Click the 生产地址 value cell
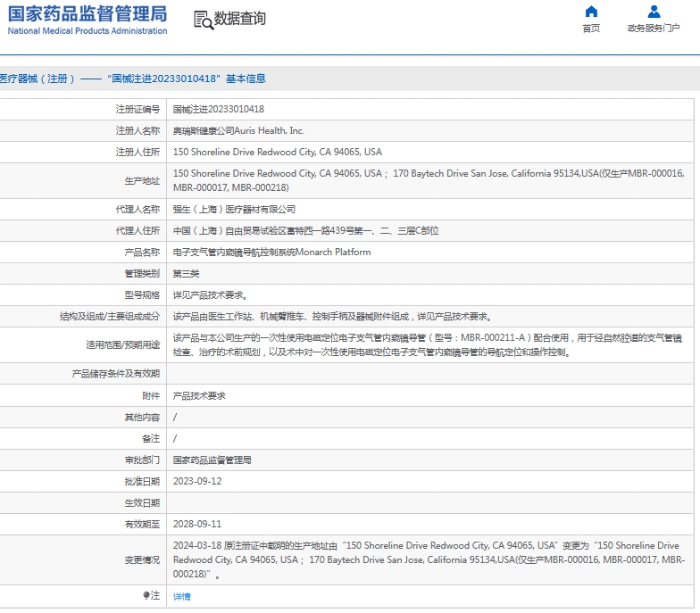700x613 pixels. pyautogui.click(x=429, y=180)
